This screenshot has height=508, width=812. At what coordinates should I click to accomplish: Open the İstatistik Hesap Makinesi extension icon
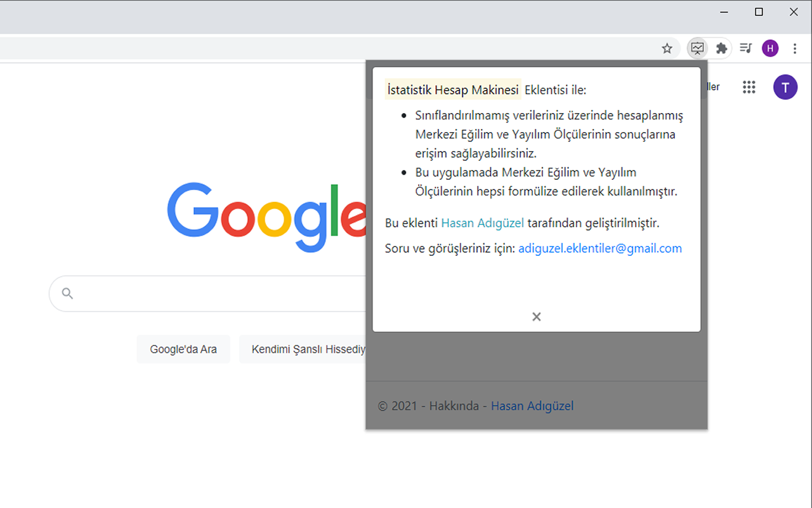click(698, 48)
